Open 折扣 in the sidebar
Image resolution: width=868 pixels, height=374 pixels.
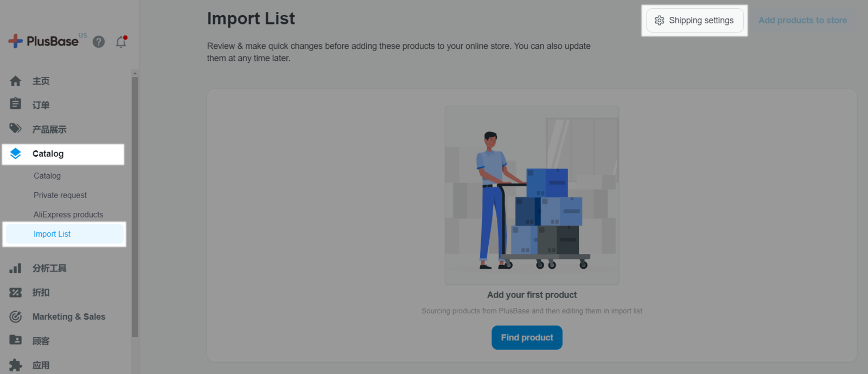pyautogui.click(x=41, y=293)
